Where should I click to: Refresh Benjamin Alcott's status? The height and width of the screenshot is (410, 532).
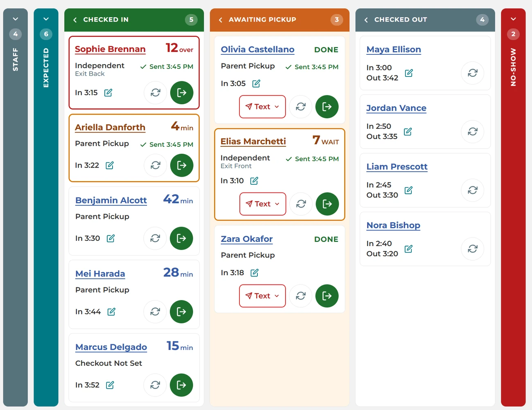(x=155, y=238)
